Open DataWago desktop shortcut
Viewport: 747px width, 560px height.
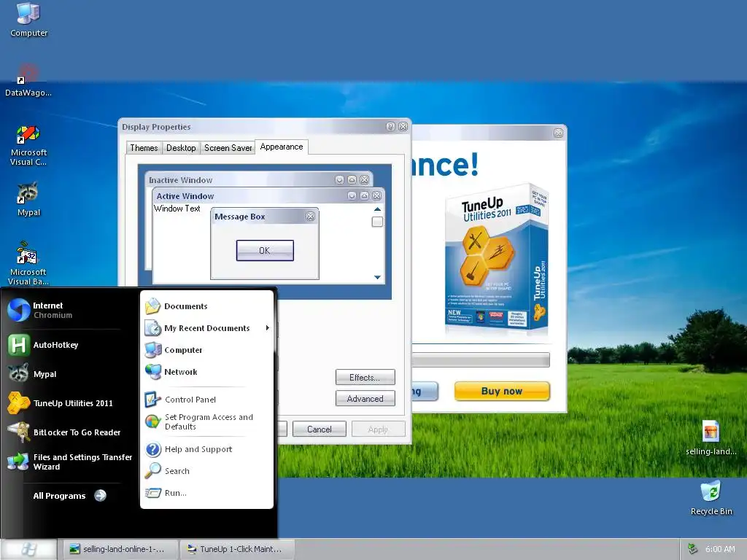pyautogui.click(x=28, y=79)
